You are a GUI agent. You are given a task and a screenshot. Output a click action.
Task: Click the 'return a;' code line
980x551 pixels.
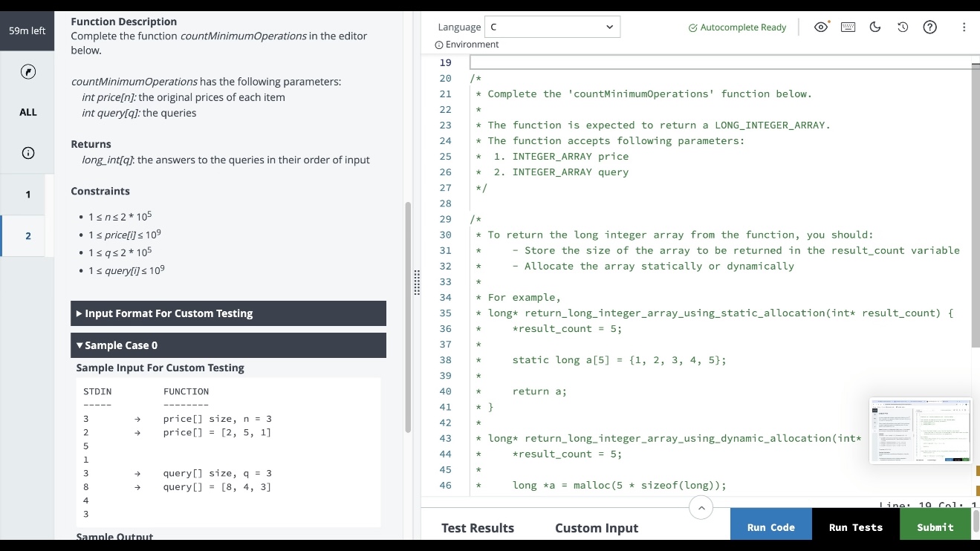539,391
